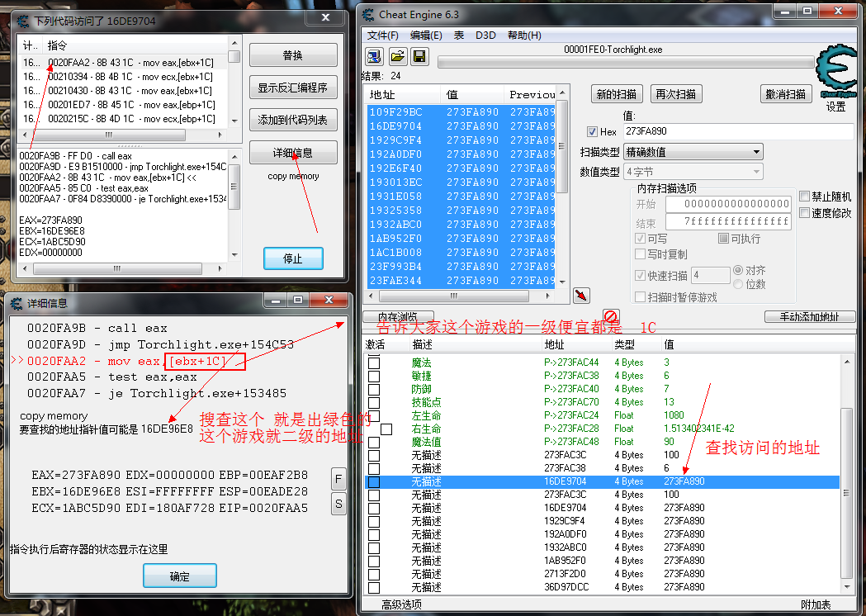Screen dimensions: 866x616
Task: Click the open file folder icon
Action: click(398, 56)
